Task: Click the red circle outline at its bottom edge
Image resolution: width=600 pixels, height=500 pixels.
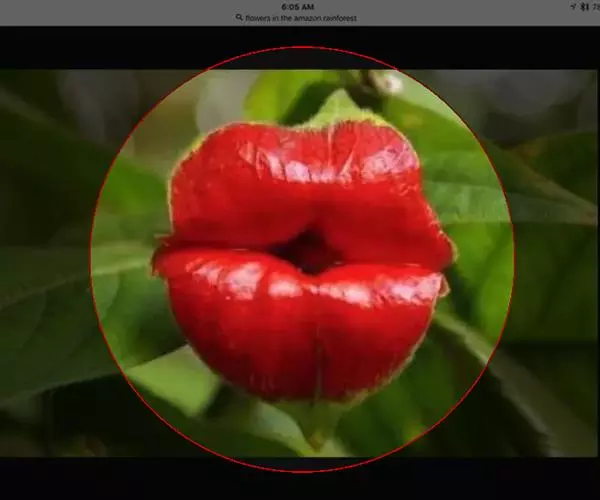Action: point(302,470)
